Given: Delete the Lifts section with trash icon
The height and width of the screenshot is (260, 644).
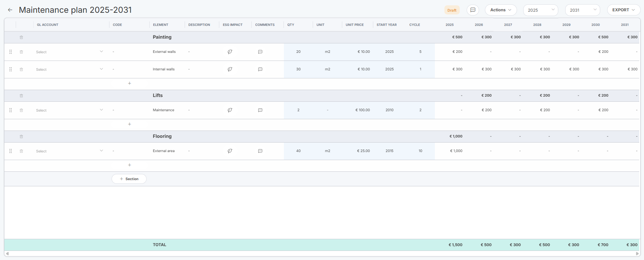Looking at the screenshot, I should click(21, 96).
